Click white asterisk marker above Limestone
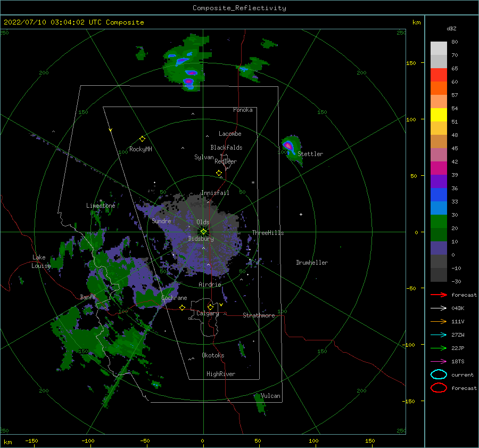This screenshot has height=448, width=479. point(101,201)
